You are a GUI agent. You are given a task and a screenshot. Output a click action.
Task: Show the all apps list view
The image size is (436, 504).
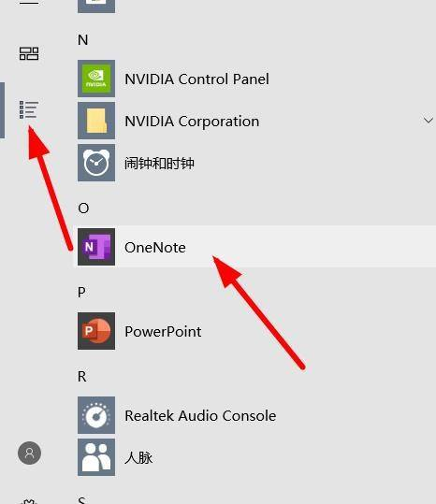(29, 109)
